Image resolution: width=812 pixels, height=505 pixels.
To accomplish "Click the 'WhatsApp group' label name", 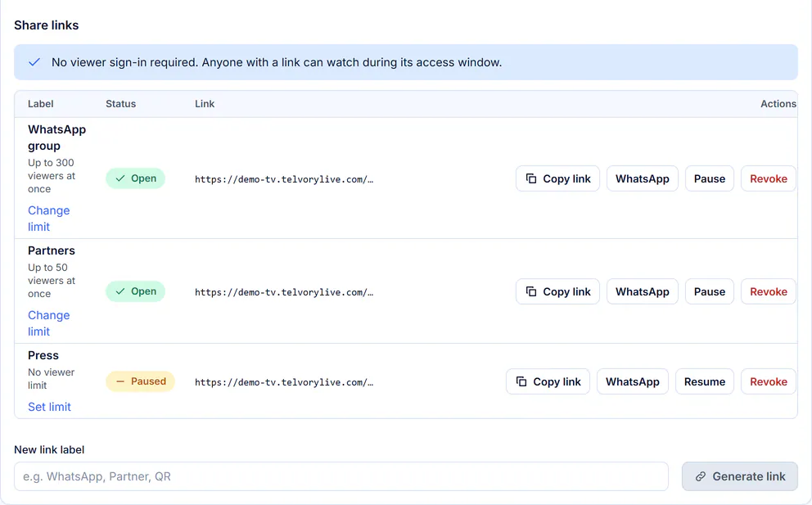I will [x=57, y=138].
